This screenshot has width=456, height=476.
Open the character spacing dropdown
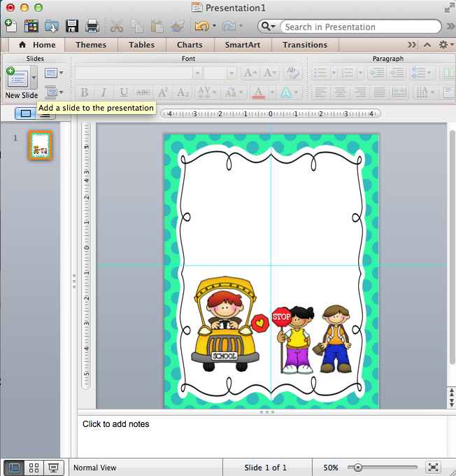click(207, 92)
